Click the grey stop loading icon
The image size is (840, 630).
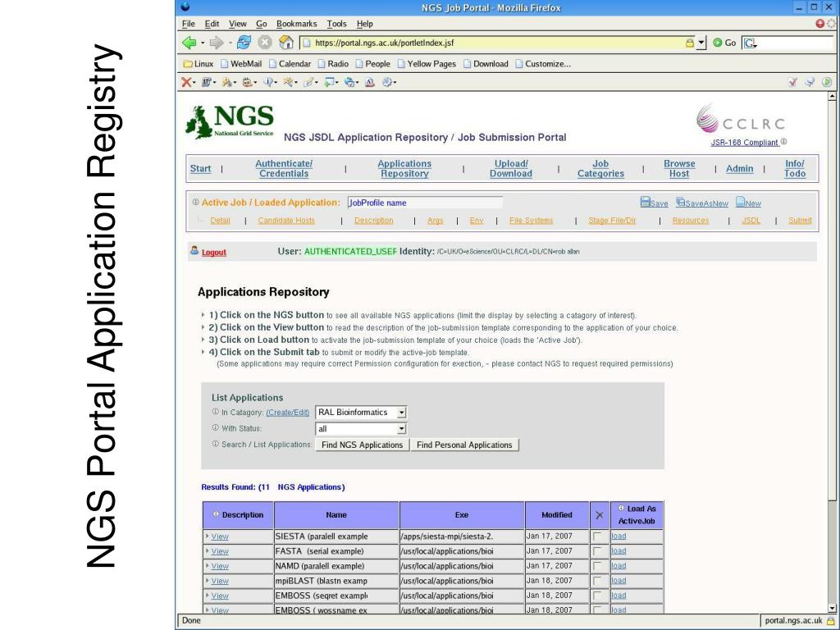pyautogui.click(x=265, y=43)
